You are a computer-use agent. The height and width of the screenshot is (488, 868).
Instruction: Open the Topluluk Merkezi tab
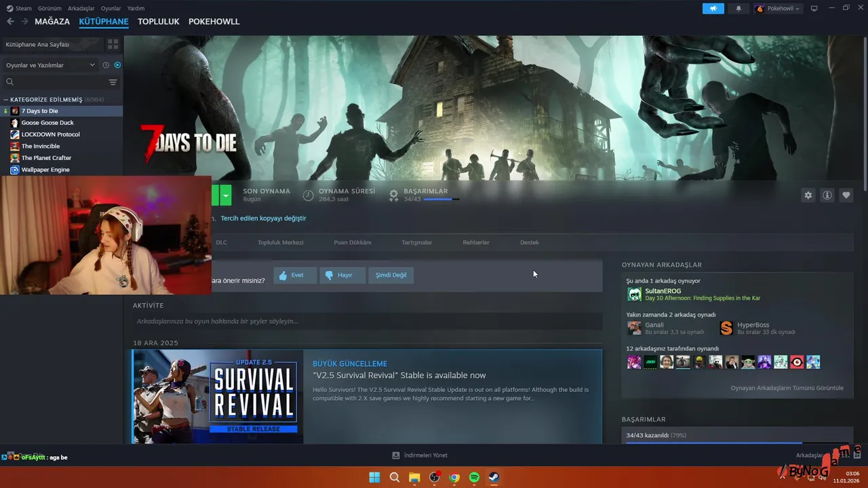[280, 242]
